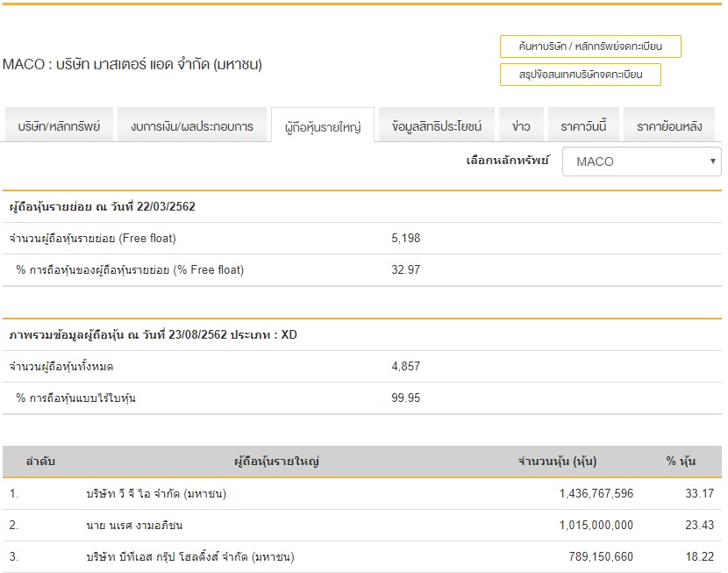
Task: Click the label จำนวนผู้ถือหุ้นทั้งหมด
Action: pos(61,367)
